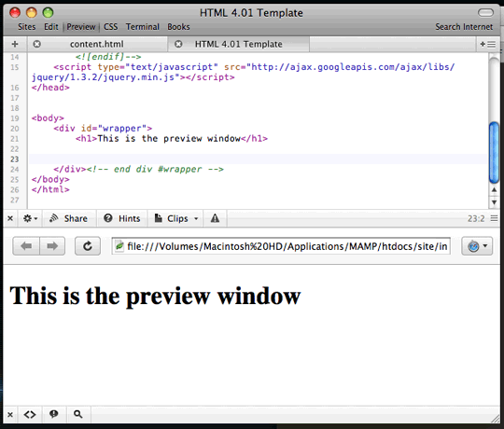Click the end div #wrapper comment

155,169
